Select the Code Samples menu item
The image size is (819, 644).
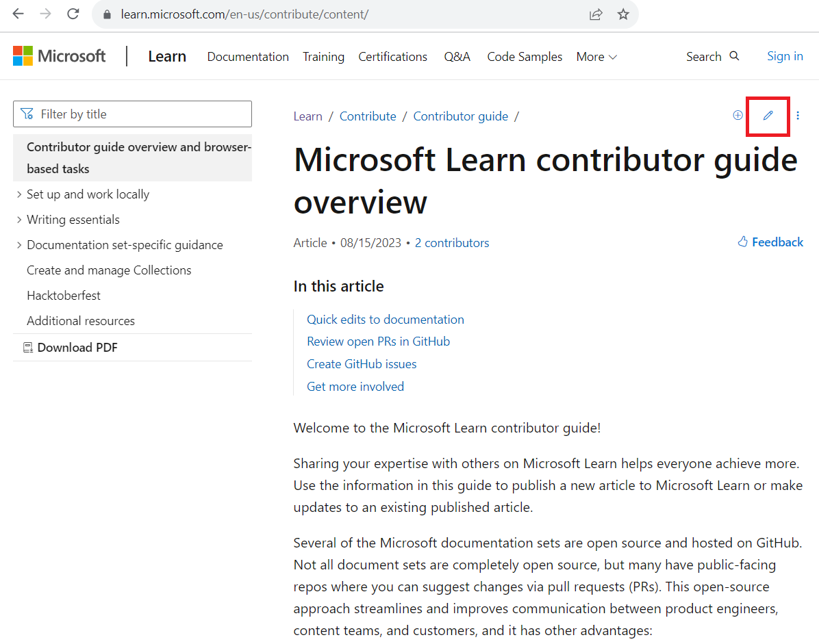click(x=524, y=57)
